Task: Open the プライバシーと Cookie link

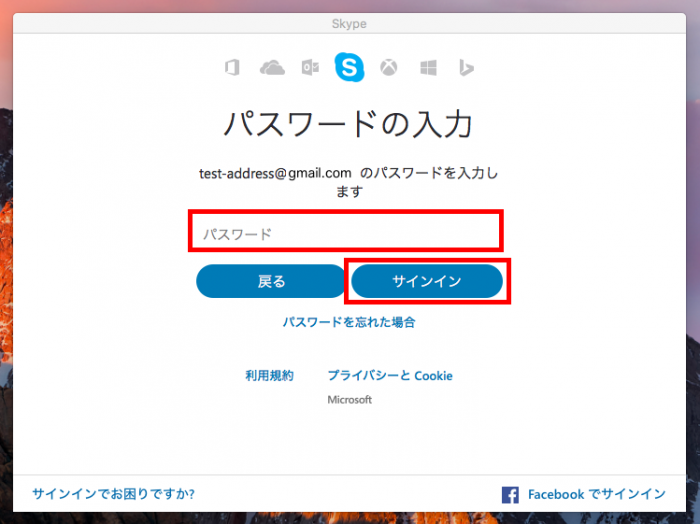Action: click(x=390, y=375)
